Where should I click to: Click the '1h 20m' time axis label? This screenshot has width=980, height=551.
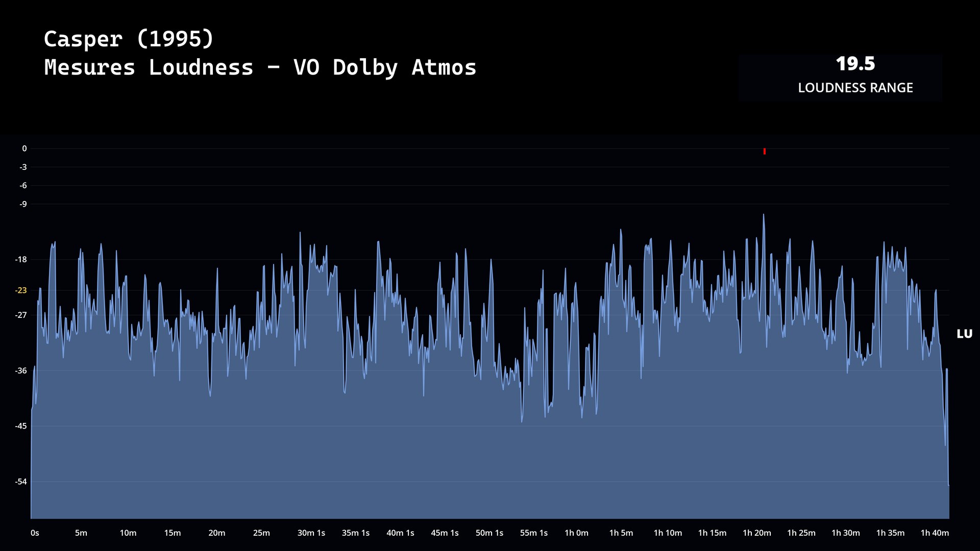[x=756, y=533]
